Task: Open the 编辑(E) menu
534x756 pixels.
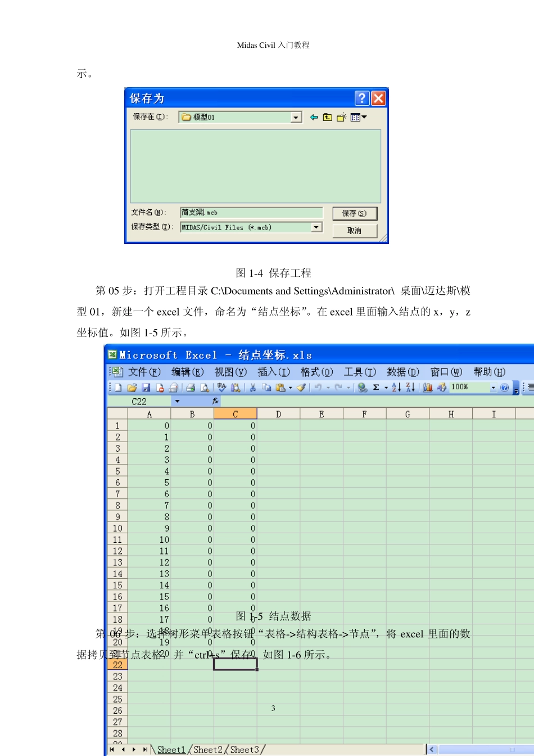Action: (187, 372)
